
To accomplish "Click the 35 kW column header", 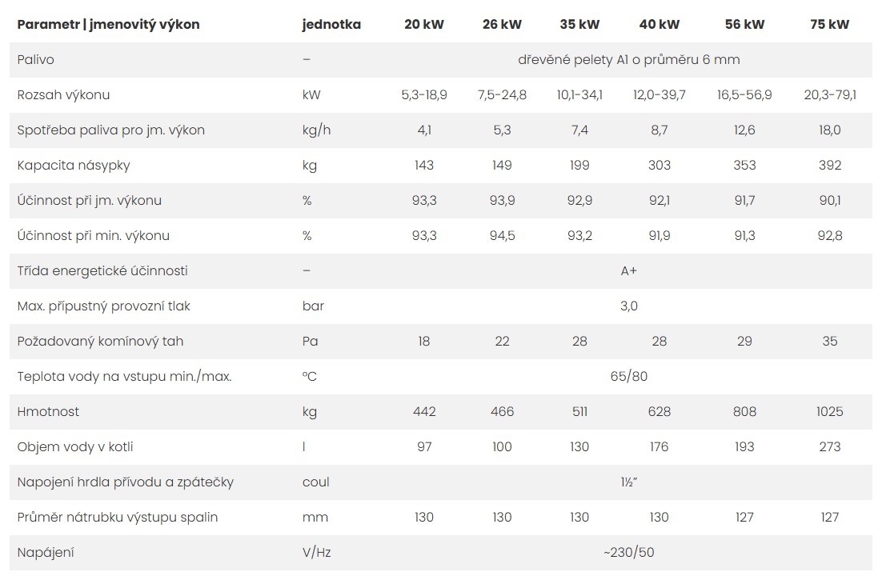I will click(579, 24).
